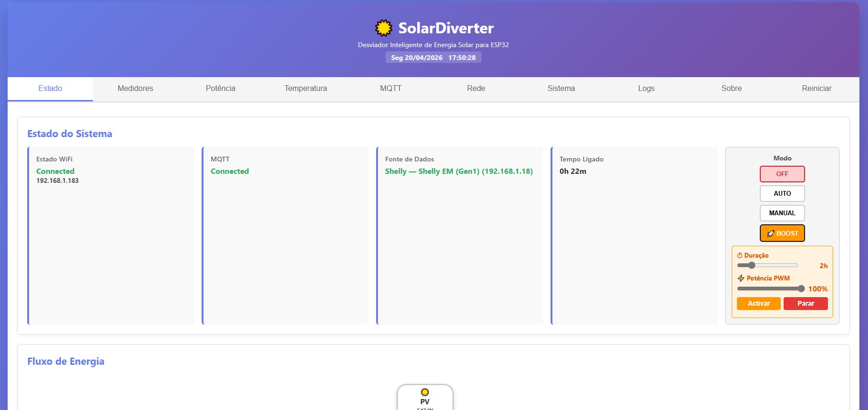This screenshot has width=868, height=410.
Task: Open the Rede settings tab
Action: point(476,89)
